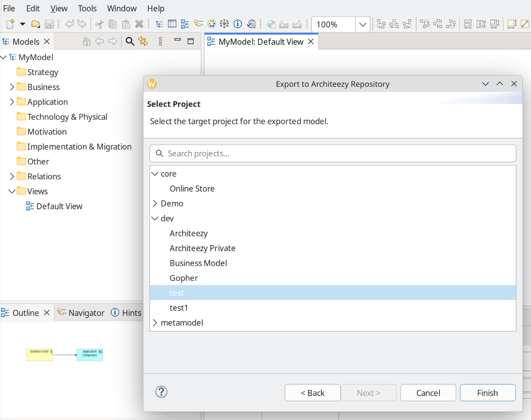Collapse the dev project group
This screenshot has width=531, height=420.
155,218
